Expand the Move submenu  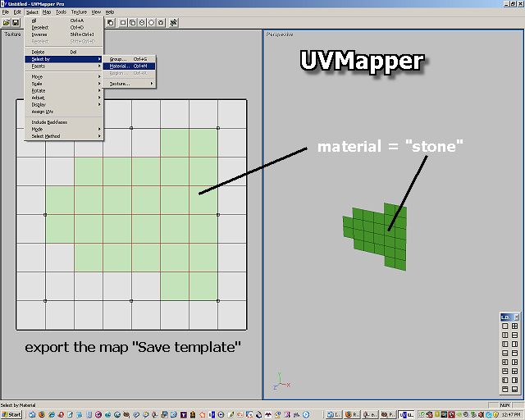coord(64,76)
